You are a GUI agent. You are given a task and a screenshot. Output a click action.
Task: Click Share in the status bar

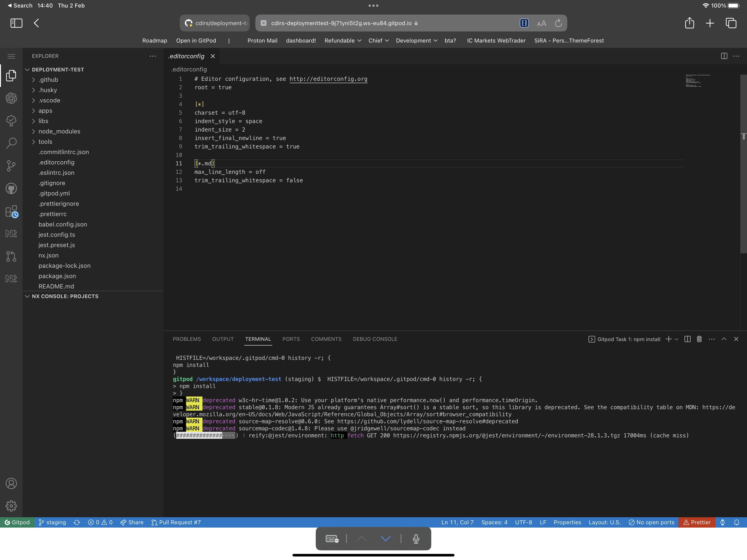point(132,522)
